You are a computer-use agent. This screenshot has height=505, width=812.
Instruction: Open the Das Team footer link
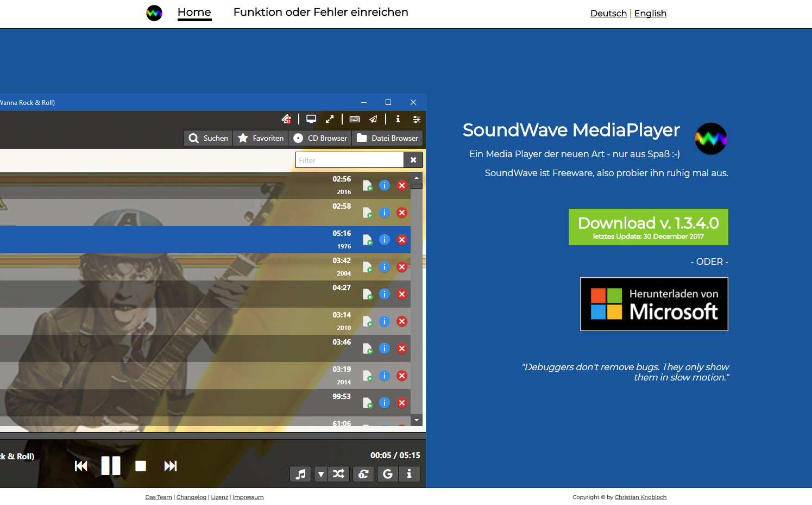point(159,497)
